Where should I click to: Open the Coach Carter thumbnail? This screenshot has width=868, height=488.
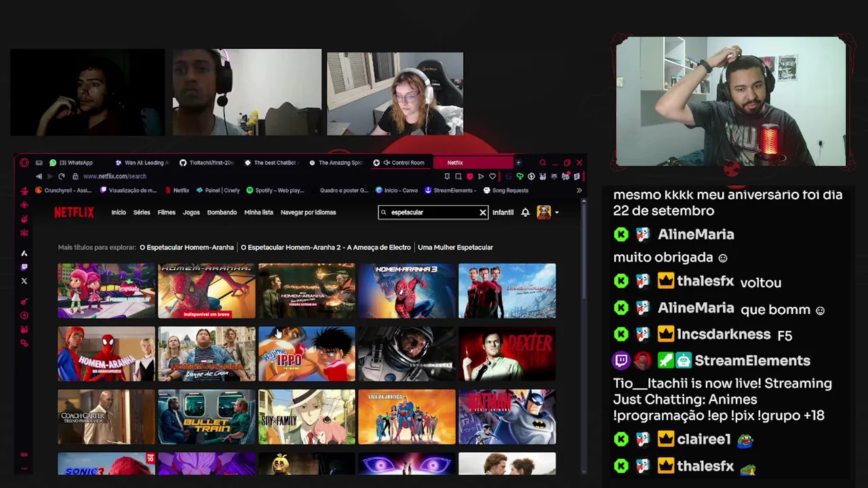[x=106, y=417]
